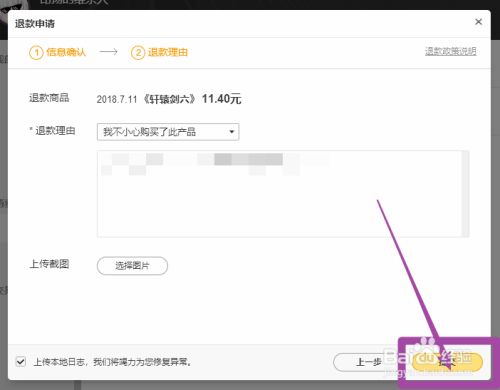
Task: Click the 上传截图 label
Action: tap(49, 264)
